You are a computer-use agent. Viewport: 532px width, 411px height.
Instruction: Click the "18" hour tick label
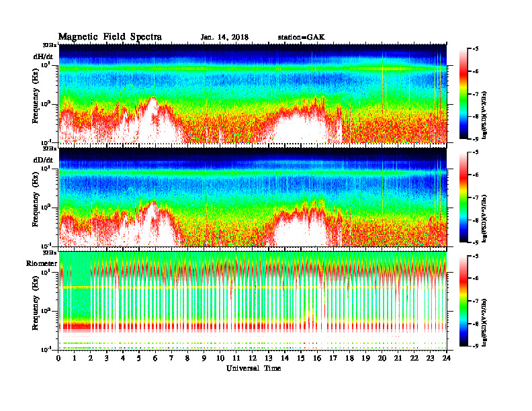[349, 358]
